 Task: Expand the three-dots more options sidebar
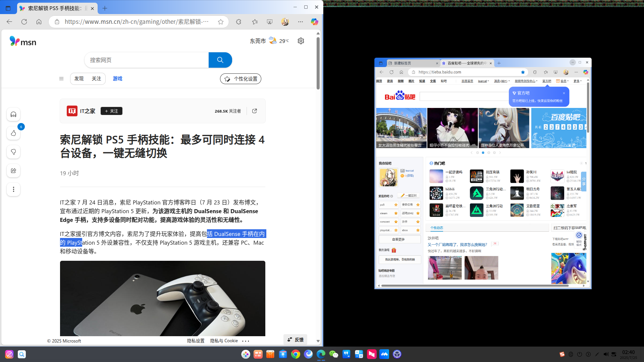click(13, 189)
